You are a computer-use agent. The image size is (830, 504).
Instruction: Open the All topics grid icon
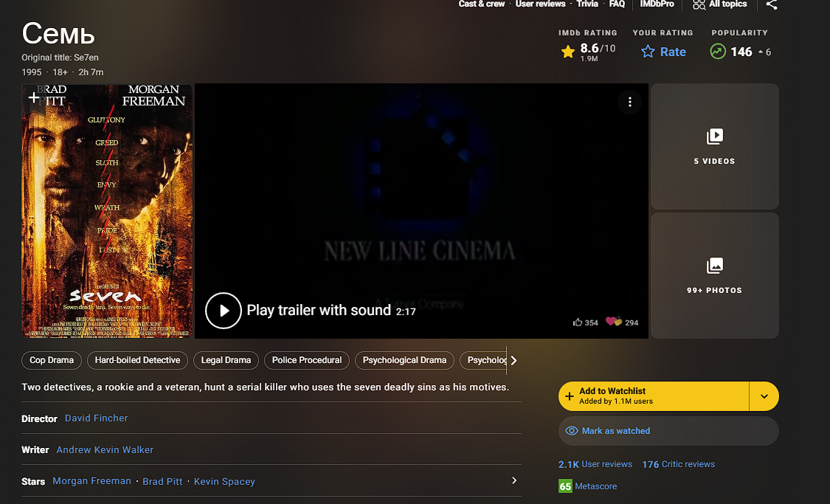click(x=699, y=4)
